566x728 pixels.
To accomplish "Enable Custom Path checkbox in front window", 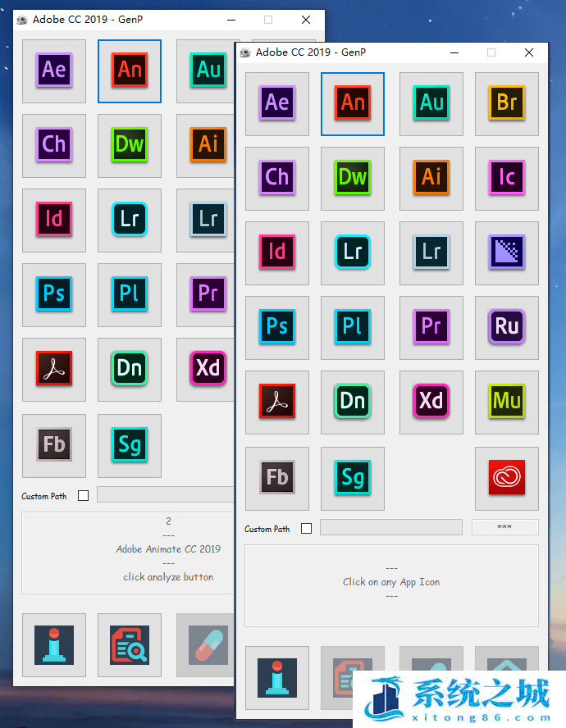I will click(306, 528).
